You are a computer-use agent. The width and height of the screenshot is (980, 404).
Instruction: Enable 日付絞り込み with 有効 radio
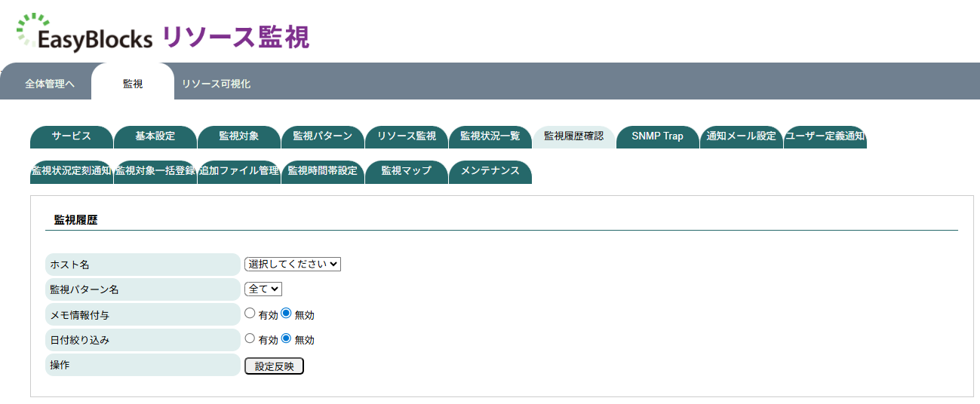click(250, 338)
